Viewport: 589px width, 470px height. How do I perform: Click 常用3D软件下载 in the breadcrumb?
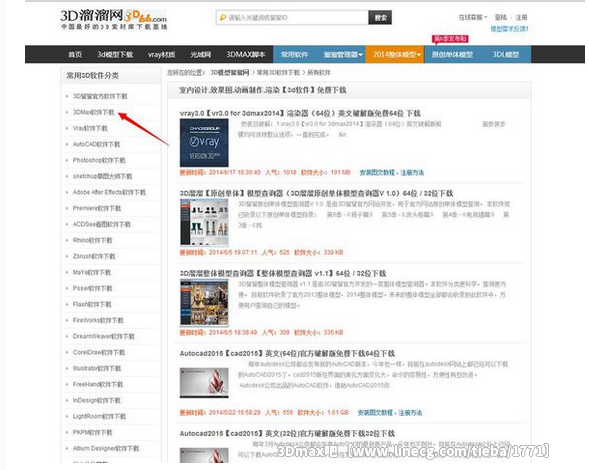[278, 73]
